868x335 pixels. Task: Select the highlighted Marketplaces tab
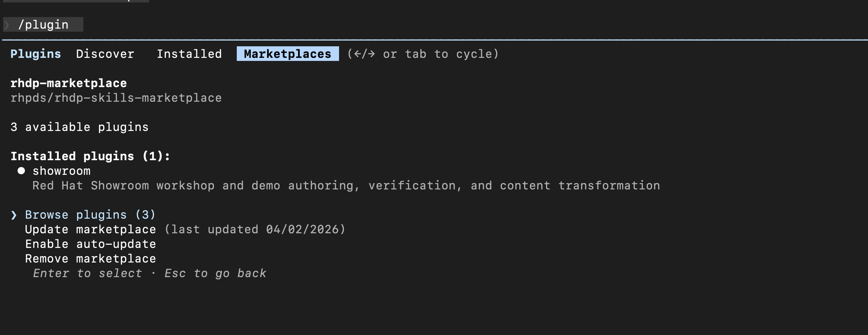pos(287,54)
